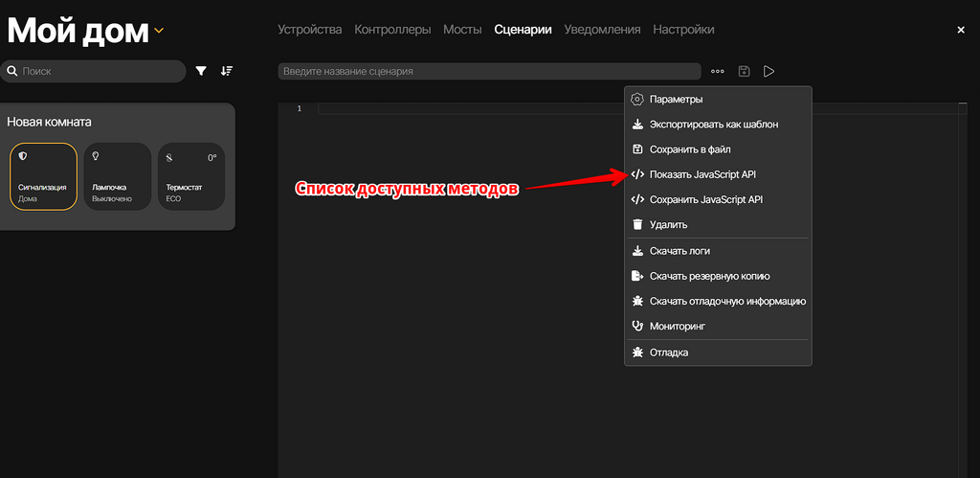Viewport: 980px width, 478px height.
Task: Click the gear icon next to Параметры
Action: [637, 100]
